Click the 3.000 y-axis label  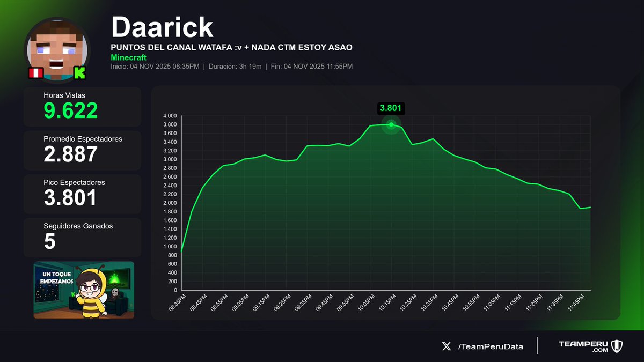[x=170, y=159]
